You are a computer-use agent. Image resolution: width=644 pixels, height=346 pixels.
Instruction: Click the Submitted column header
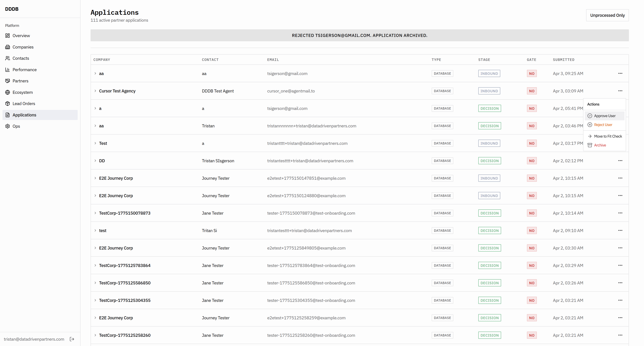click(x=563, y=60)
